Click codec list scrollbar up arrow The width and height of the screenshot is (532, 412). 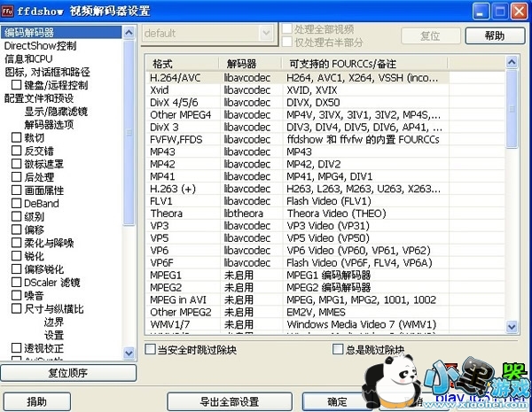(x=512, y=62)
